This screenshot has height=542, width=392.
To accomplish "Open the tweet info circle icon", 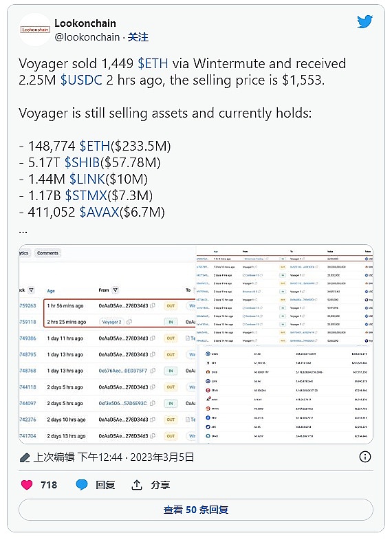I will click(365, 457).
